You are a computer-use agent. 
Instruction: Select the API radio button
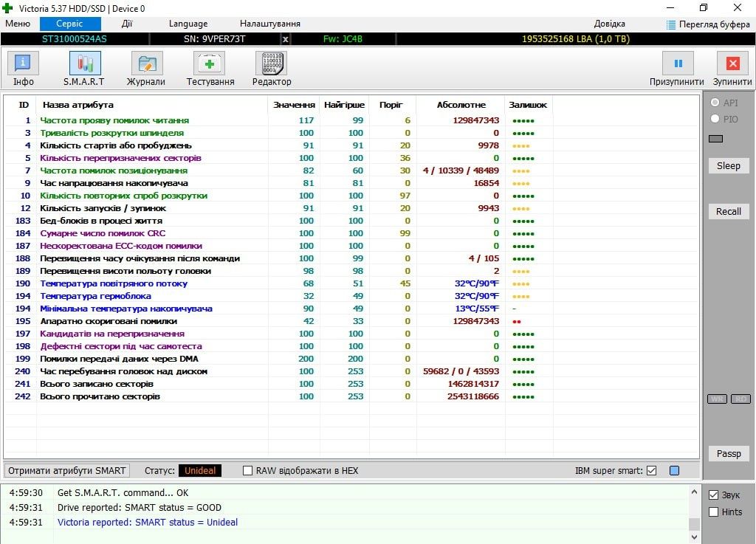715,103
